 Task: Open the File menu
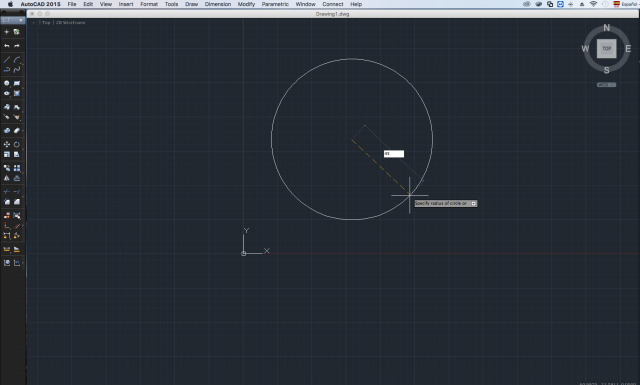72,4
